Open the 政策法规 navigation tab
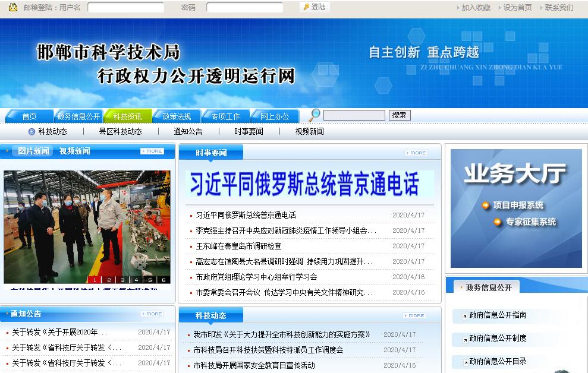The image size is (588, 373). click(x=177, y=116)
